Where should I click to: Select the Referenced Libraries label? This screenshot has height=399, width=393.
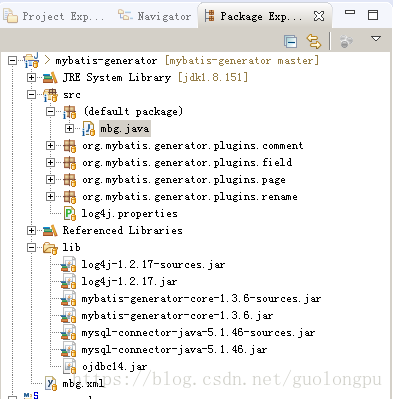tap(122, 230)
